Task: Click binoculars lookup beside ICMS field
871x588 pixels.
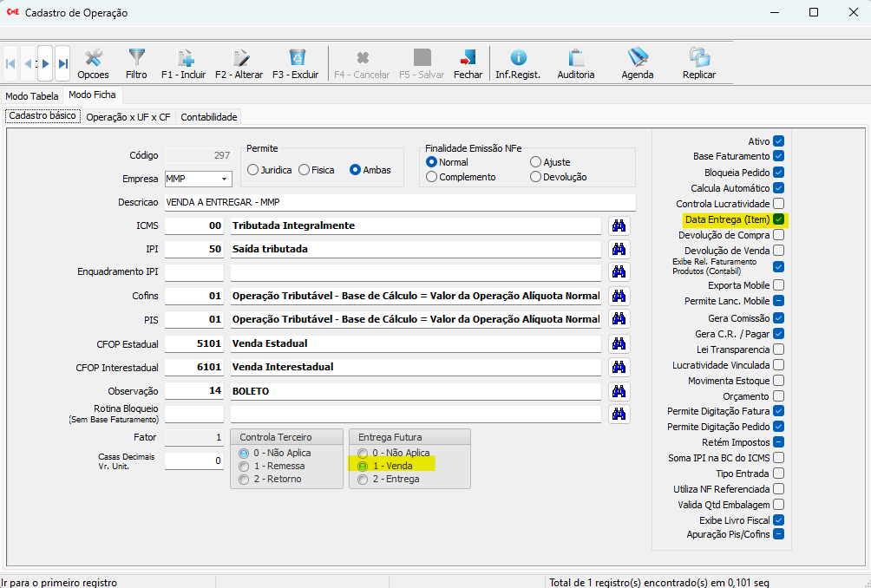Action: 619,225
